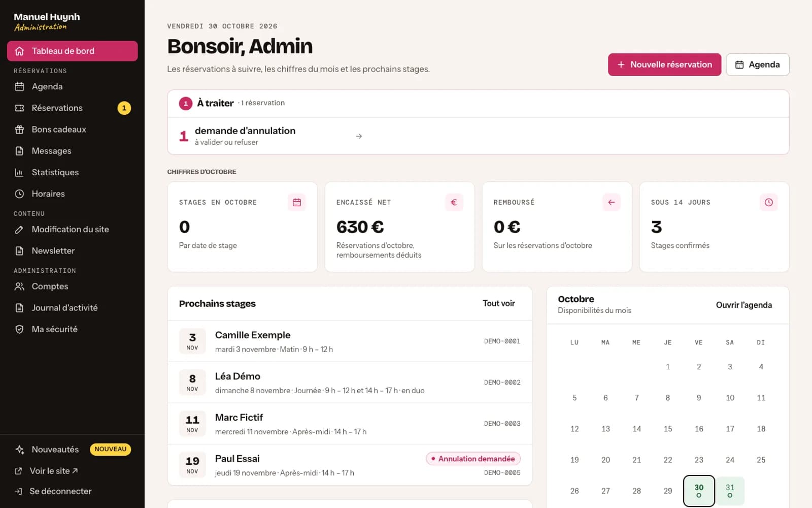Open the Journal d'activité menu item
The height and width of the screenshot is (508, 812).
point(72,308)
